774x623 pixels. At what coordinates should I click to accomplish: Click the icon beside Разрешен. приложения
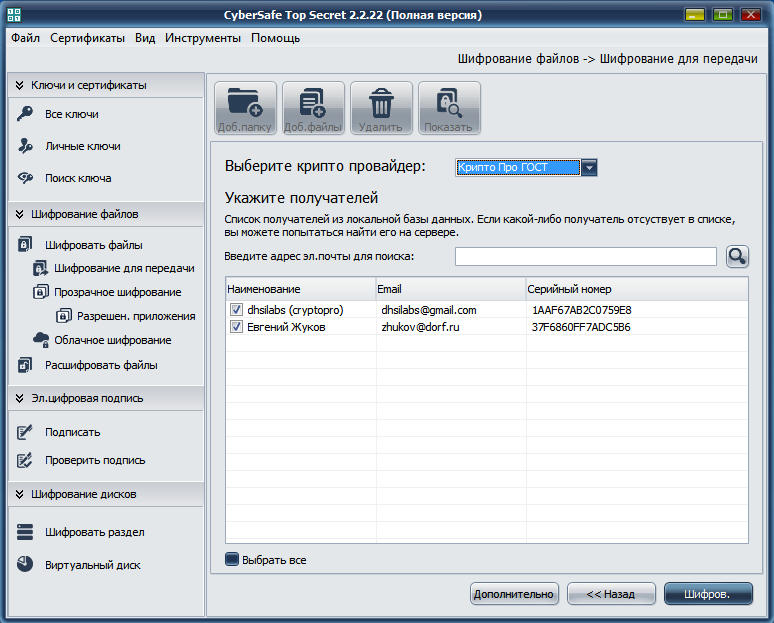point(64,315)
